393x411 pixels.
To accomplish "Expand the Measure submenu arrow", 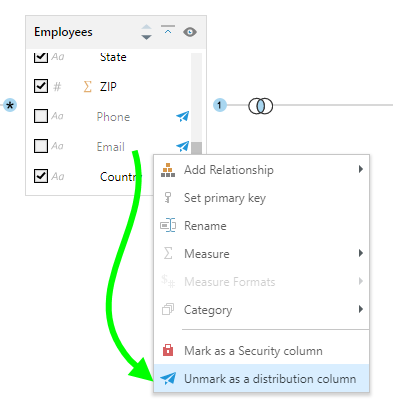I will (361, 253).
